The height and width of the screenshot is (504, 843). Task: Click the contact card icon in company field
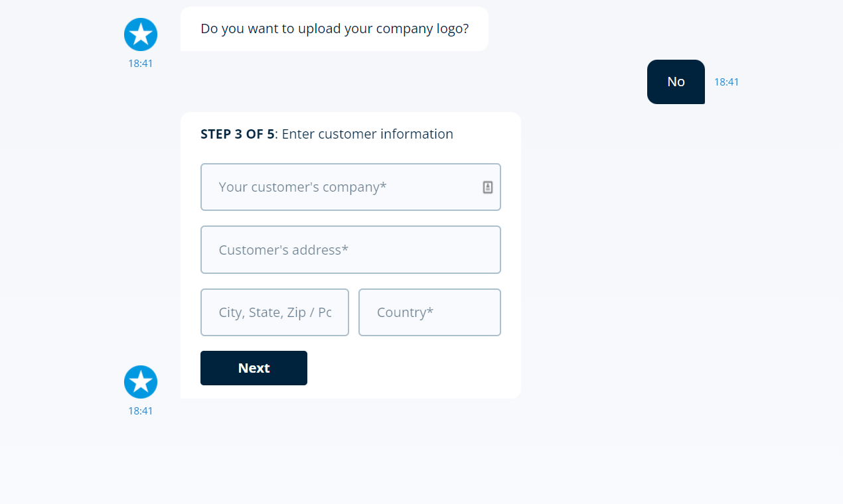[x=488, y=186]
